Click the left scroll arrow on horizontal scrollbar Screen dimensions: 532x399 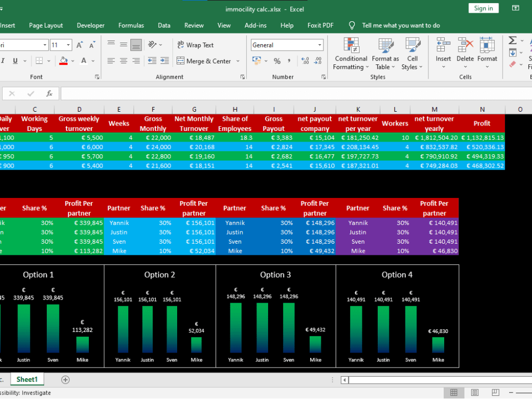pos(345,380)
